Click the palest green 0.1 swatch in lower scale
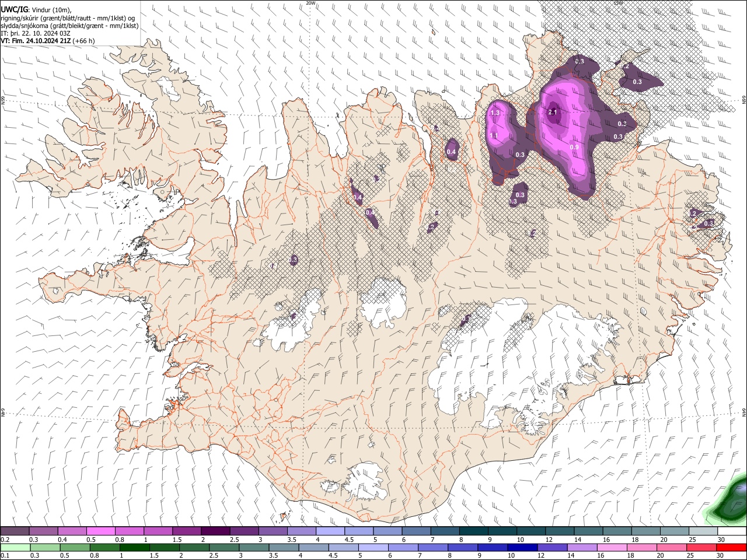Screen dimensions: 747x560 (x=15, y=547)
